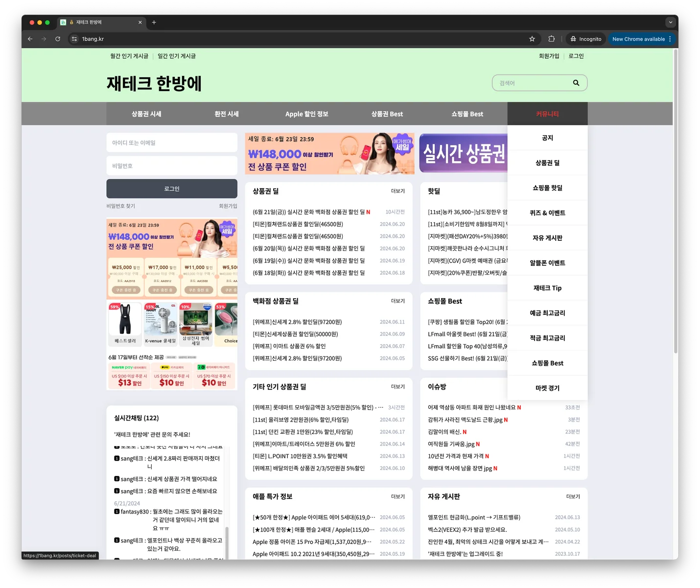Image resolution: width=700 pixels, height=588 pixels.
Task: Select 예금 최고금리 menu entry
Action: coord(547,313)
